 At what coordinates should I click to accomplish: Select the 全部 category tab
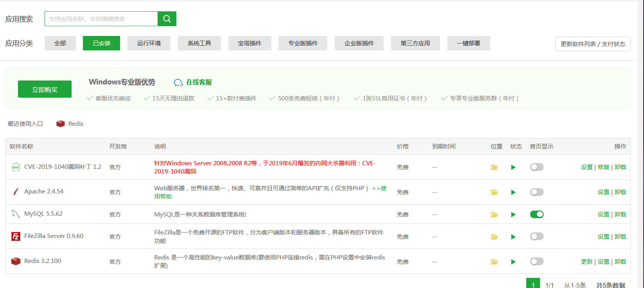point(60,43)
